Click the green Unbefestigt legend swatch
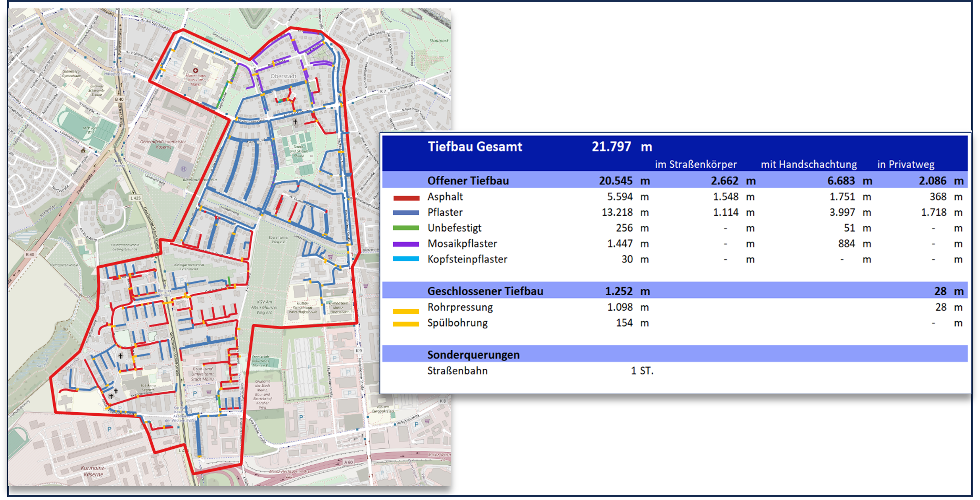 click(406, 229)
